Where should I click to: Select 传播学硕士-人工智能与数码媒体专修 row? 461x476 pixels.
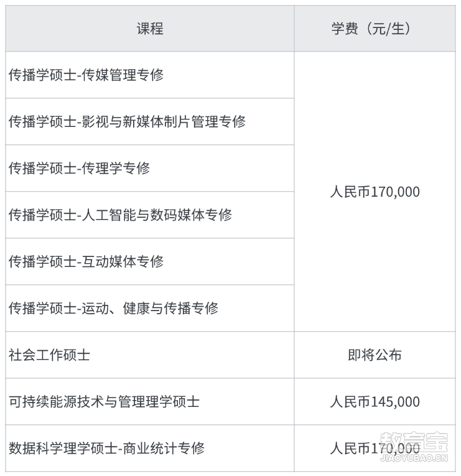tap(150, 215)
